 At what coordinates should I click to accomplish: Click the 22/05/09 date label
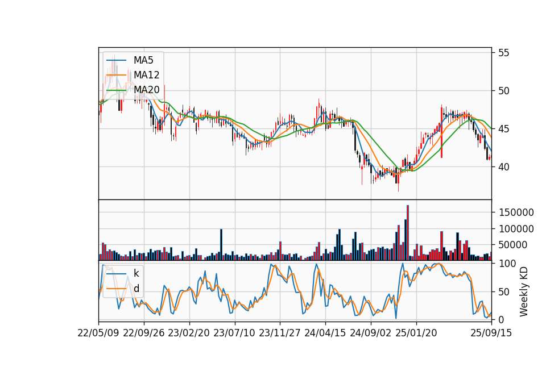[98, 333]
